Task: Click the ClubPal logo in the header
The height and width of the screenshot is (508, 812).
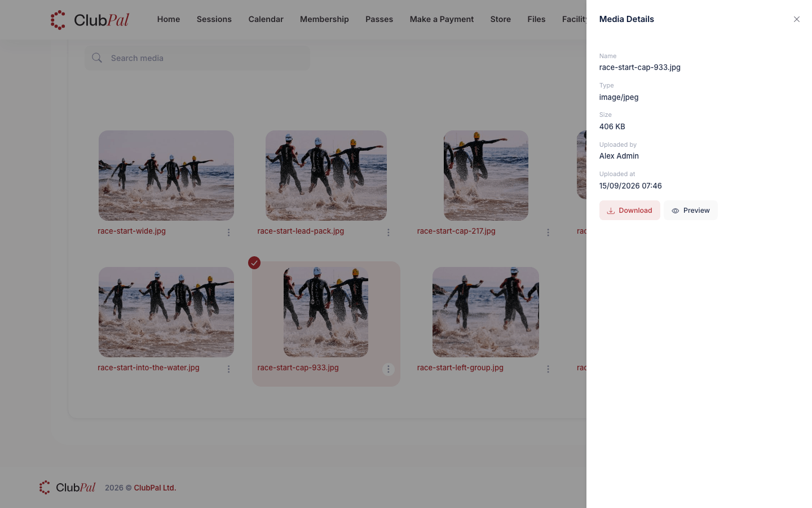Action: [x=90, y=20]
